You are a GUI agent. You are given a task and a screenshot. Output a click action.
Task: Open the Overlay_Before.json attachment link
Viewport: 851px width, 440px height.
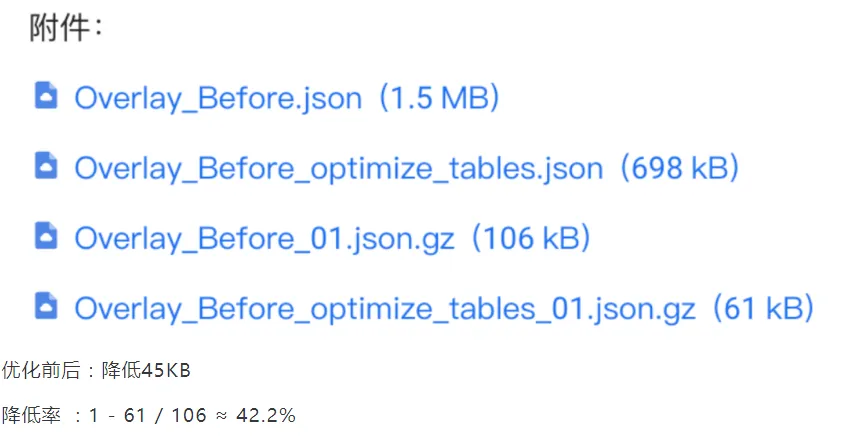[218, 99]
